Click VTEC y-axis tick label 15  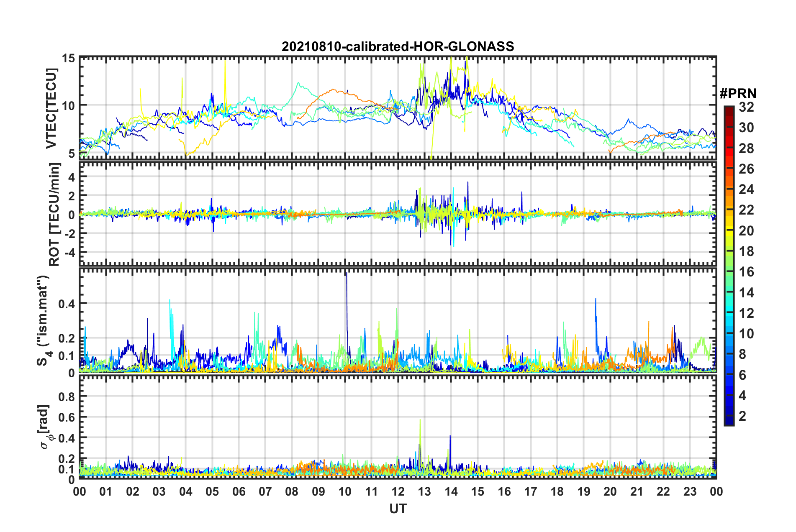pos(69,58)
